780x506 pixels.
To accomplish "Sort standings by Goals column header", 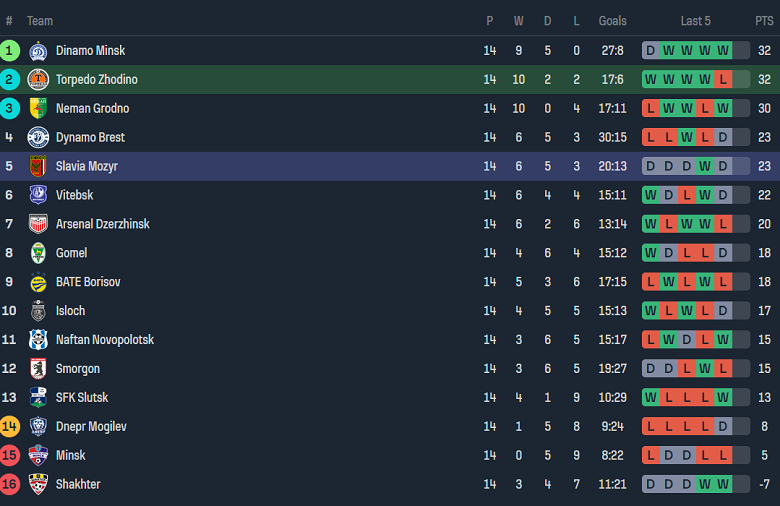I will tap(612, 21).
